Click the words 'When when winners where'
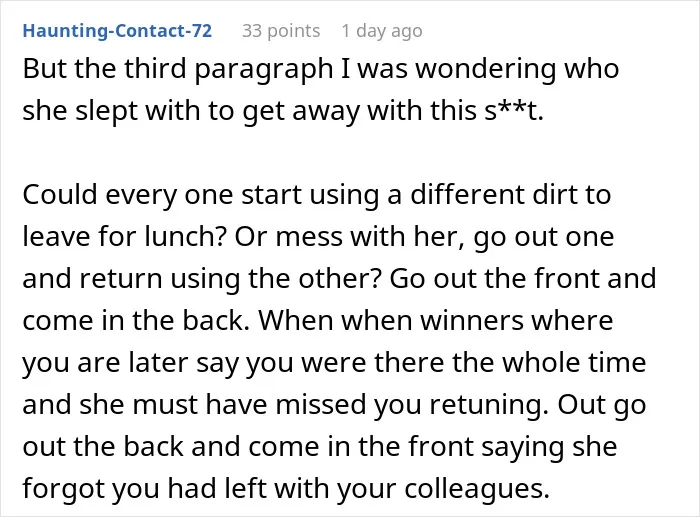 [x=436, y=321]
